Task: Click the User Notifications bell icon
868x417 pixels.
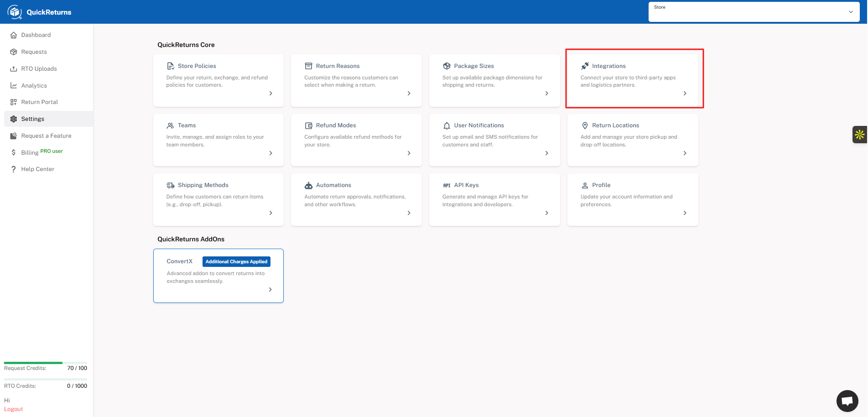Action: (447, 125)
